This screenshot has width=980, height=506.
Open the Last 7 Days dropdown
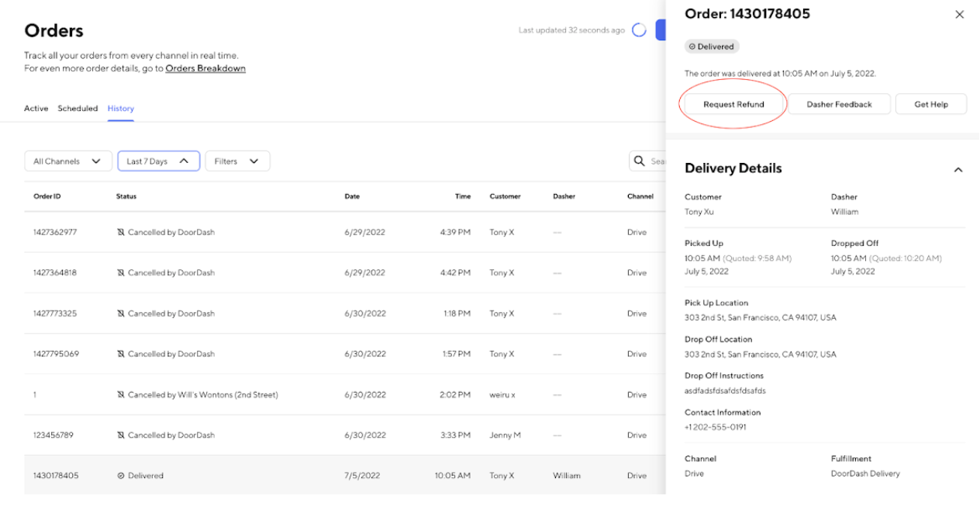click(158, 161)
